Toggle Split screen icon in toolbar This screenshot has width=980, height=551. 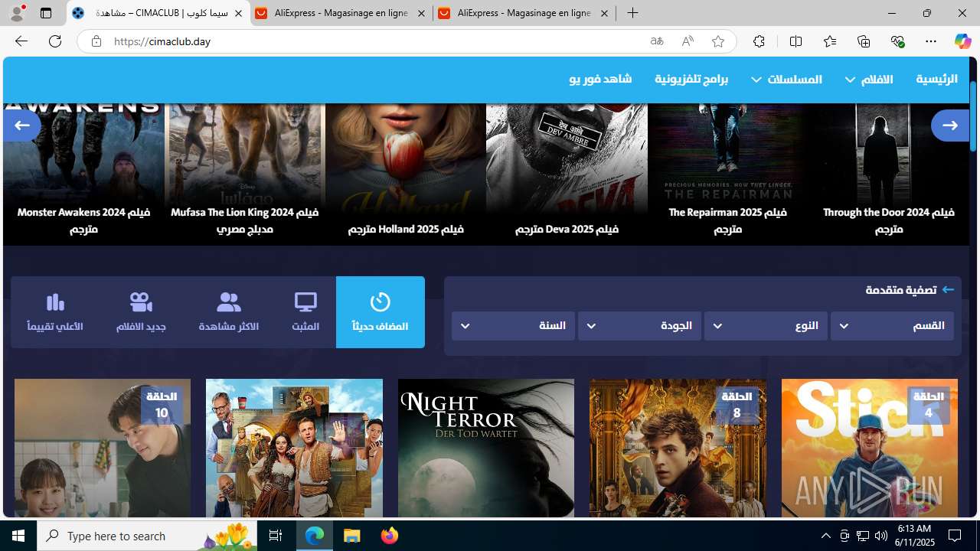point(795,41)
